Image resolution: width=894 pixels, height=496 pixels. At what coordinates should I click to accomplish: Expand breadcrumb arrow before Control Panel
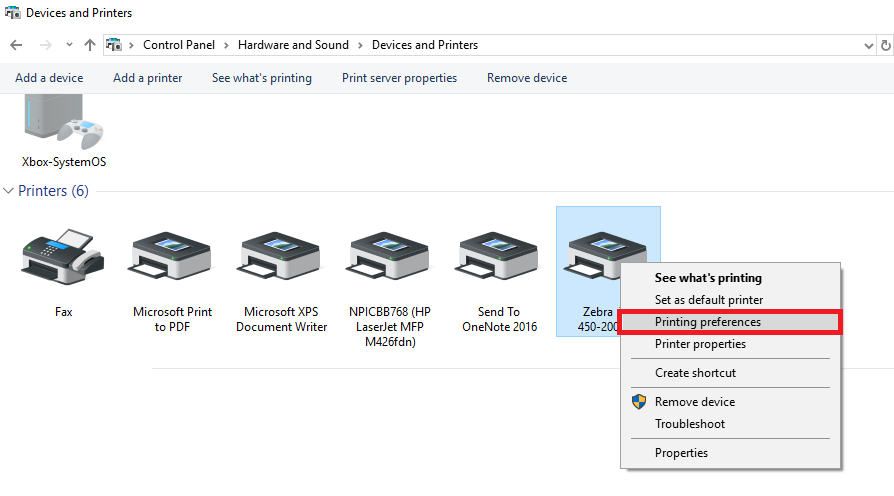click(x=131, y=45)
